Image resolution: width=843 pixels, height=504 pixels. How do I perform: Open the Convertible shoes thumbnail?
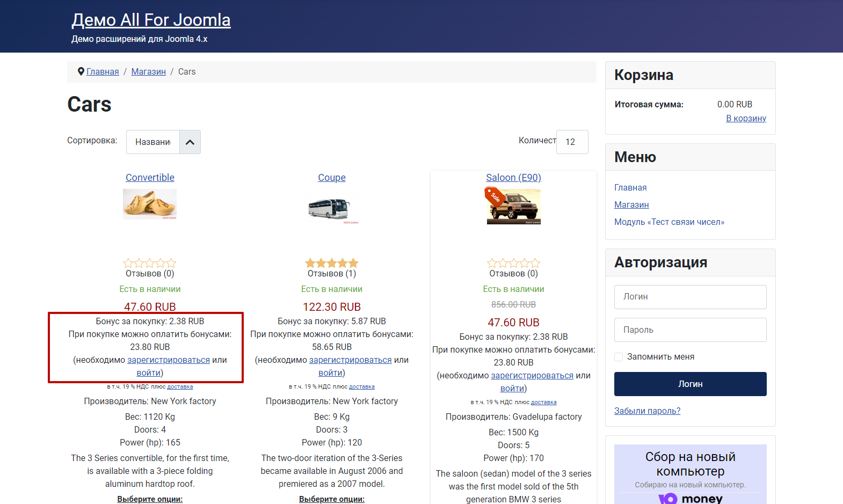tap(150, 204)
